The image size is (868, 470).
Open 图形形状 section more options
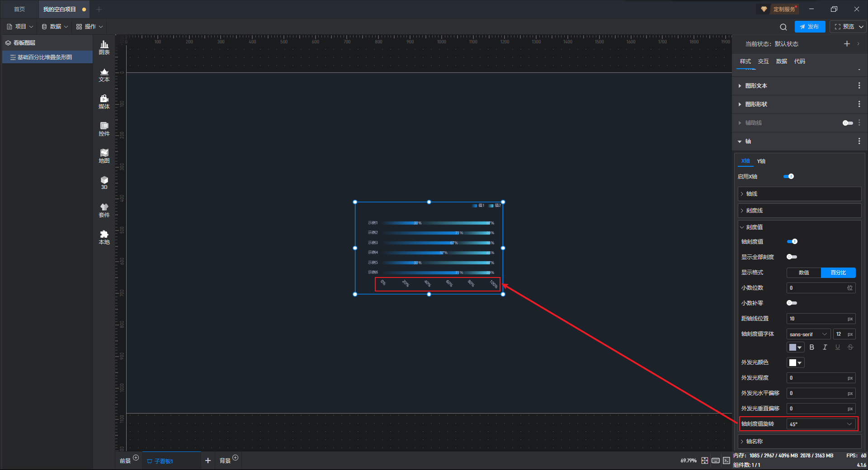click(x=859, y=104)
